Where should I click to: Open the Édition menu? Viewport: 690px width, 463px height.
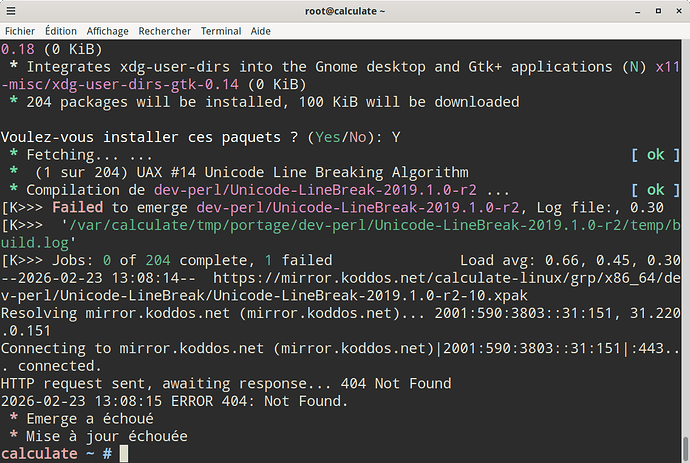pyautogui.click(x=60, y=31)
